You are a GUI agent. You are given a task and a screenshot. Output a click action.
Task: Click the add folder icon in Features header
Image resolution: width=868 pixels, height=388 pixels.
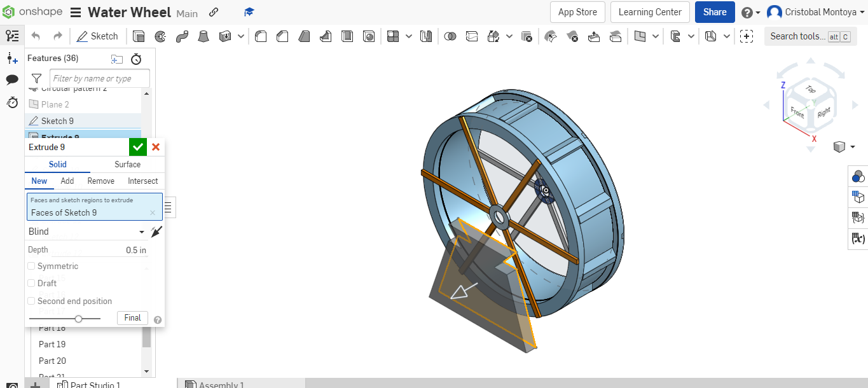(116, 59)
